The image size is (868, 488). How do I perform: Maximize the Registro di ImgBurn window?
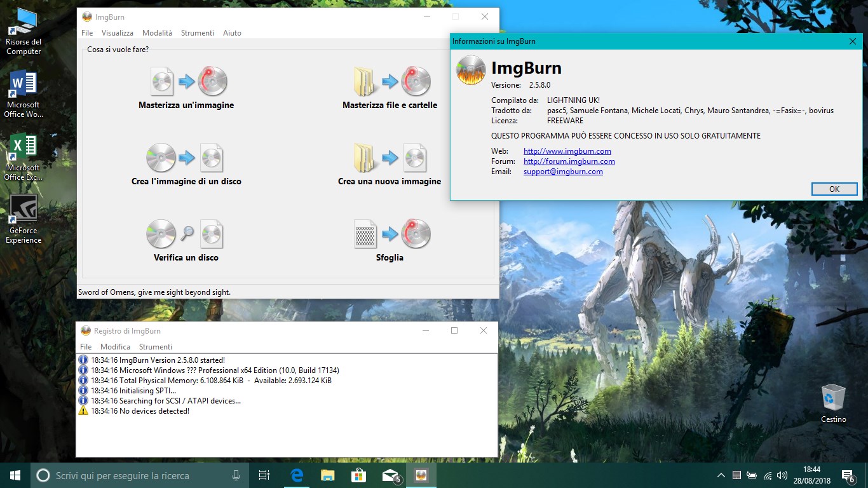454,330
